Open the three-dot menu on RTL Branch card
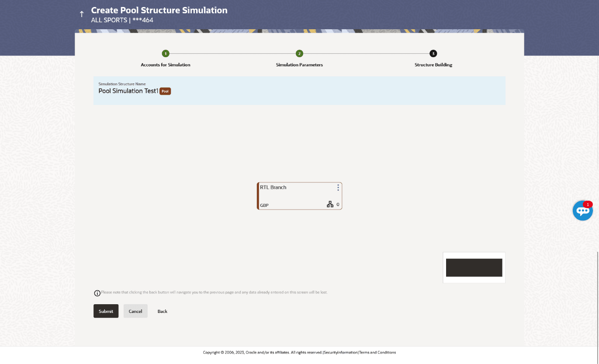 coord(338,188)
